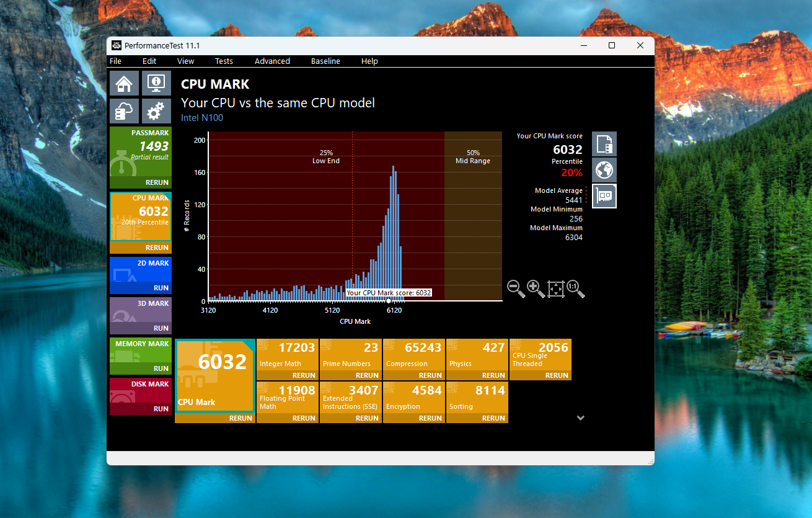This screenshot has height=518, width=812.
Task: Open the Tests menu
Action: (224, 61)
